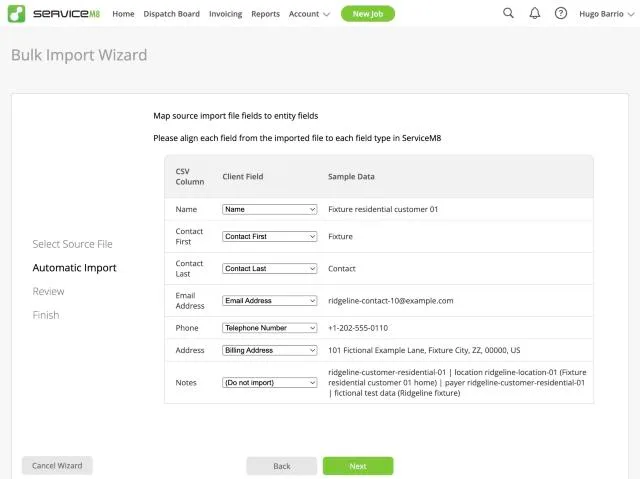This screenshot has width=640, height=479.
Task: Click the Phone CSV column label
Action: pyautogui.click(x=187, y=328)
